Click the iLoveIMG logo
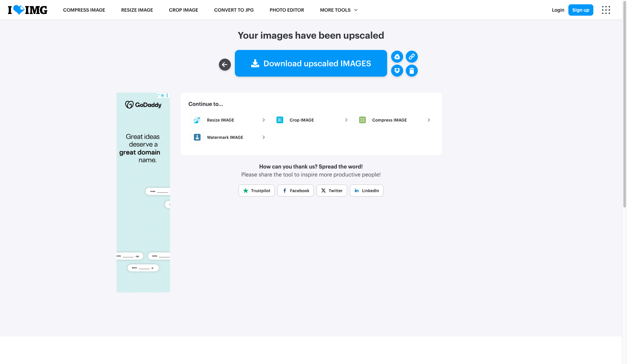 coord(28,10)
